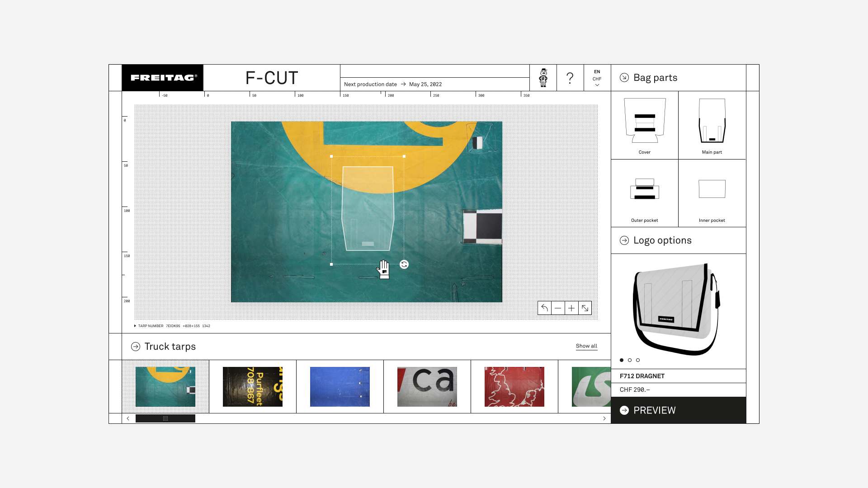The height and width of the screenshot is (488, 868).
Task: Open the EN CHF language currency dropdown
Action: pyautogui.click(x=597, y=78)
